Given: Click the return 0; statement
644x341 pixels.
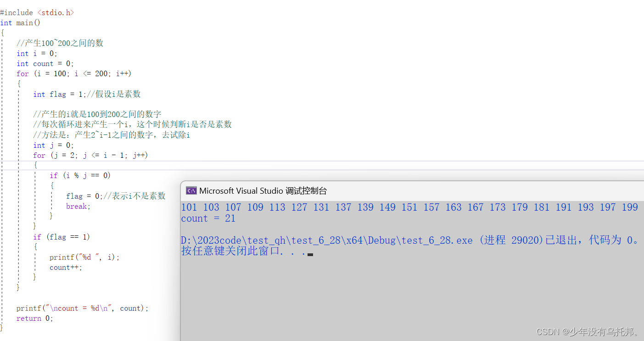Looking at the screenshot, I should [35, 319].
